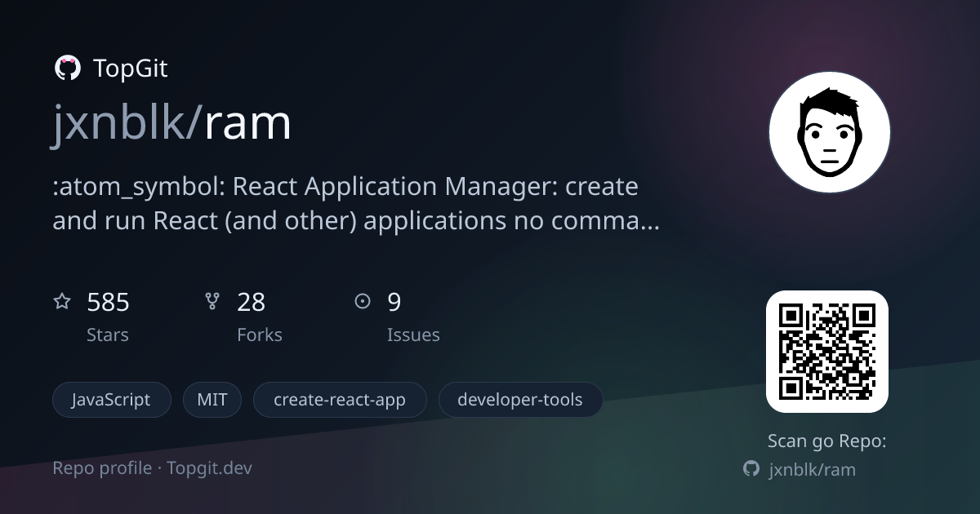Select the MIT license tag
Image resolution: width=980 pixels, height=514 pixels.
[212, 400]
